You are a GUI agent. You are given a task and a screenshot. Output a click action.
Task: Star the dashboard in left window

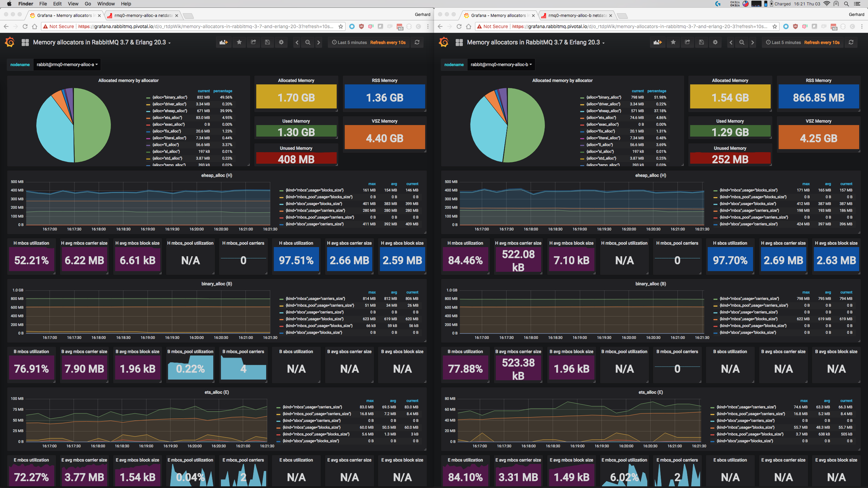239,42
